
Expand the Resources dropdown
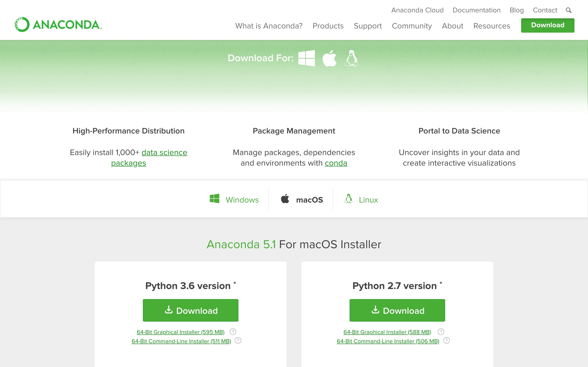click(492, 25)
